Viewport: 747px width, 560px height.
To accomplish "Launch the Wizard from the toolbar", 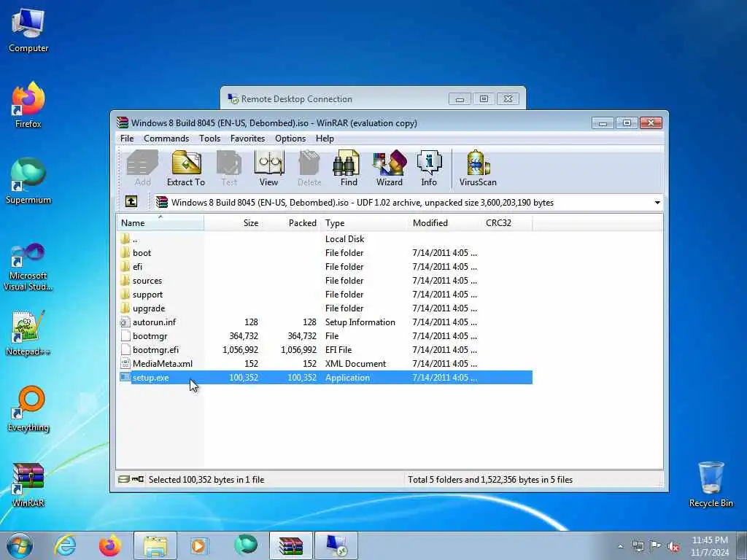I will point(390,168).
